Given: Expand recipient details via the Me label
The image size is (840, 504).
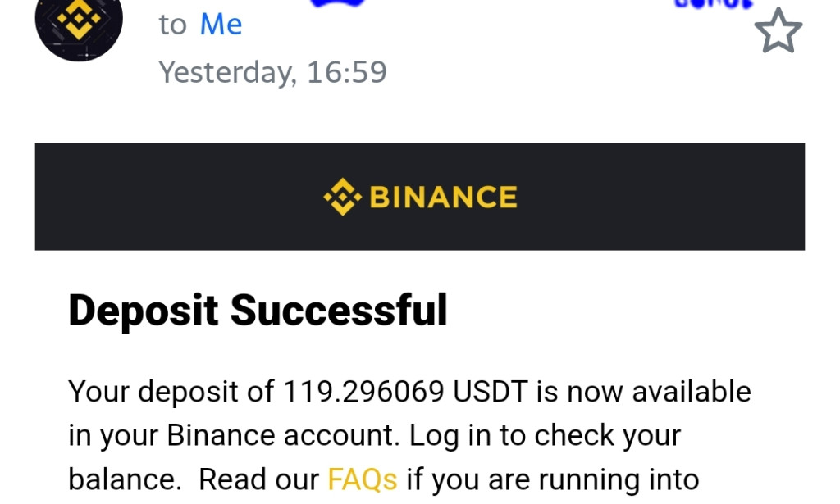Looking at the screenshot, I should click(221, 25).
